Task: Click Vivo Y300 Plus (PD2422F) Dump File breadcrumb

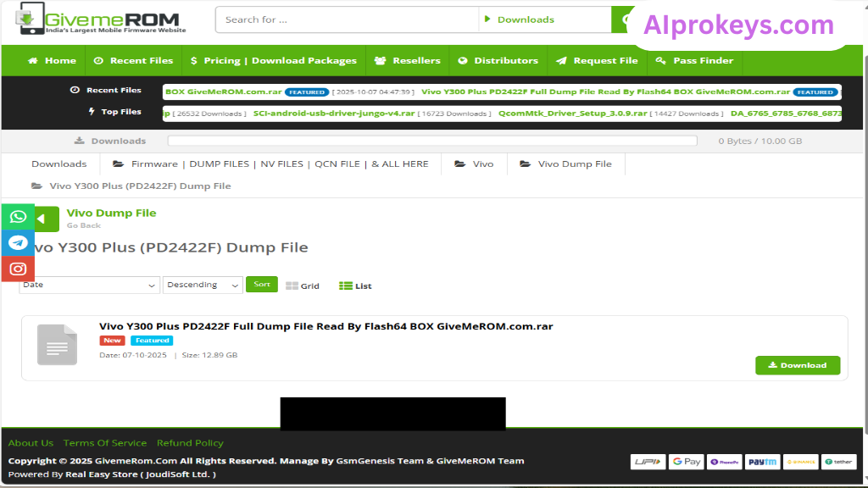Action: (131, 186)
